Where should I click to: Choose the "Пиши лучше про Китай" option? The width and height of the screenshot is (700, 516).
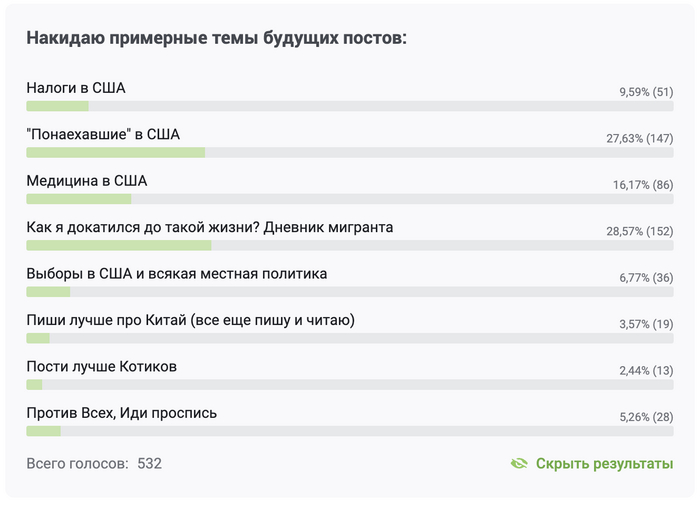tap(191, 320)
